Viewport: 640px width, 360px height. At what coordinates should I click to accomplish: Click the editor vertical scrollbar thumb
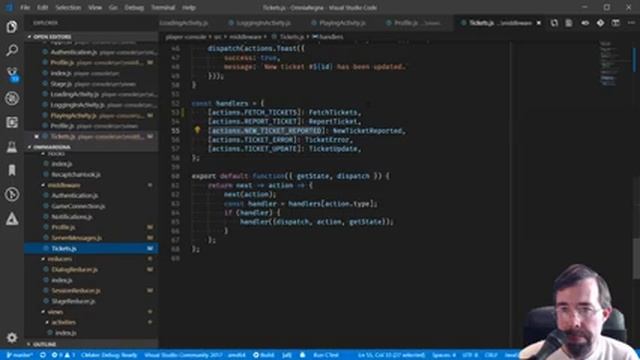click(636, 258)
